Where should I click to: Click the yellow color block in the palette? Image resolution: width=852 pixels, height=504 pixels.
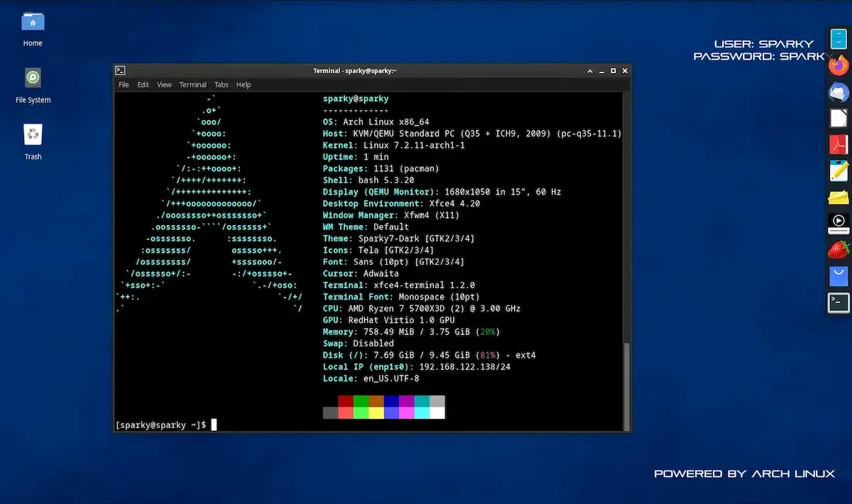point(376,412)
